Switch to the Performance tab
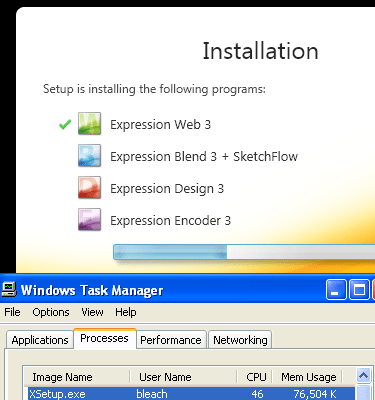 pyautogui.click(x=171, y=340)
